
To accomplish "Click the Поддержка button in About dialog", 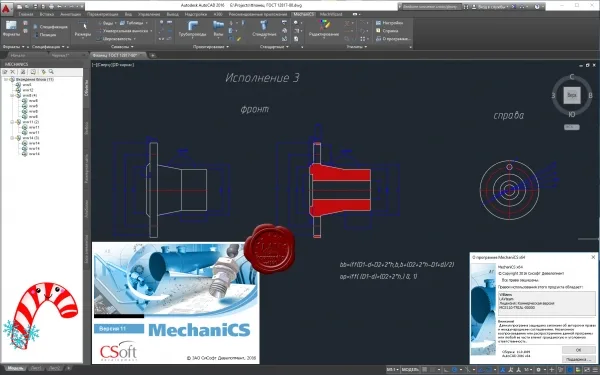I will [578, 359].
